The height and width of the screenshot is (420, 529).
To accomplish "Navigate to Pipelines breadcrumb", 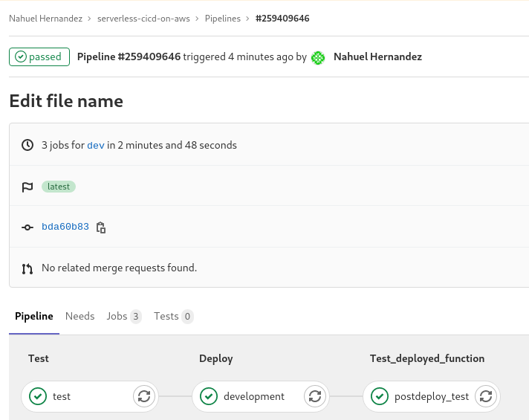I will (223, 18).
